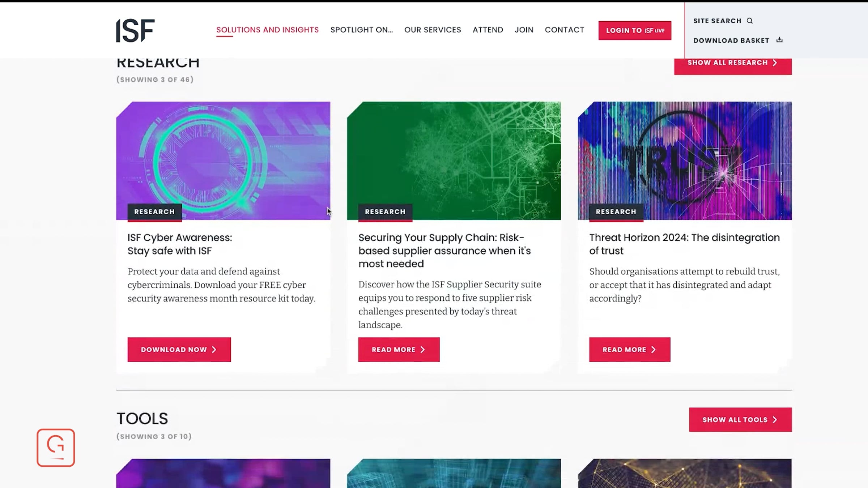Viewport: 868px width, 488px height.
Task: Open the Solutions and Insights menu
Action: click(x=267, y=30)
